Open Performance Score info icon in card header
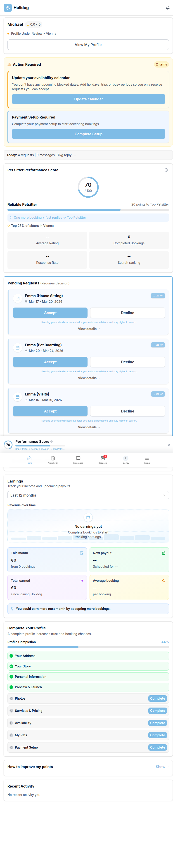173x868 pixels. [x=166, y=170]
